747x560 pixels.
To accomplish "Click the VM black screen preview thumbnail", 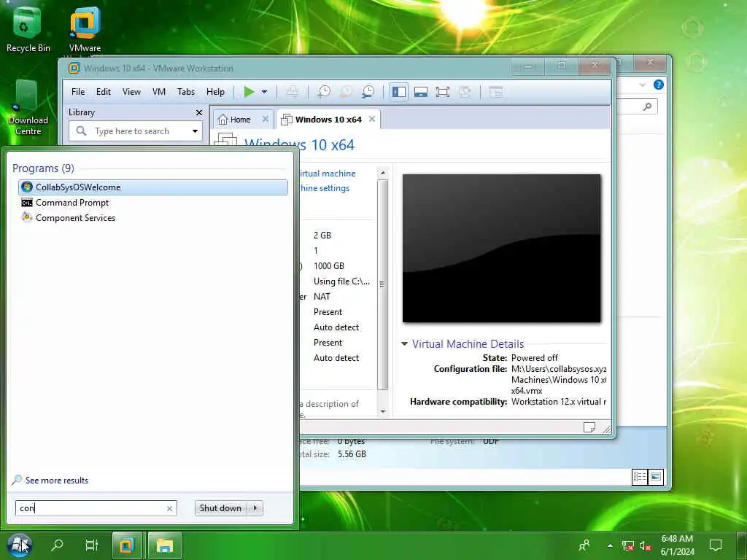I will tap(501, 248).
